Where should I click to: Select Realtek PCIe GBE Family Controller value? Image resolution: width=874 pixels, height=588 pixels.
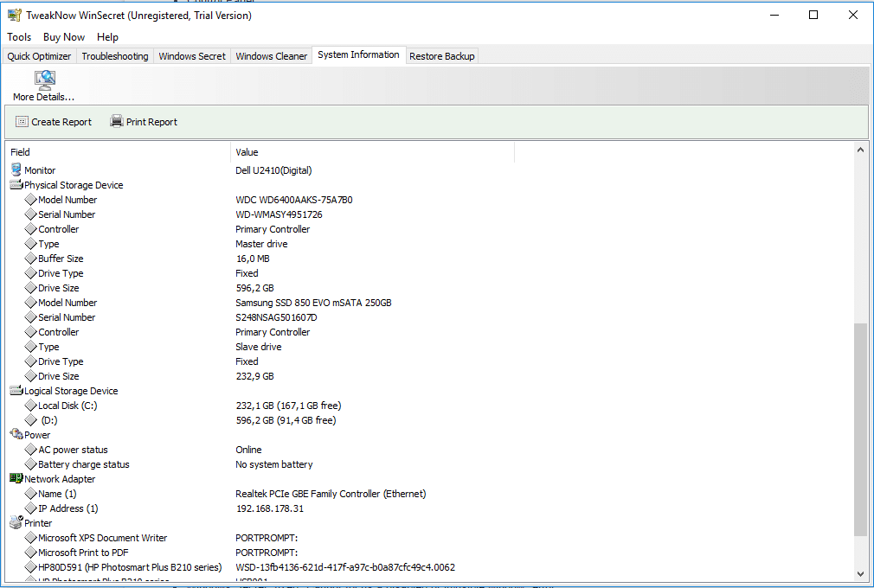(331, 494)
